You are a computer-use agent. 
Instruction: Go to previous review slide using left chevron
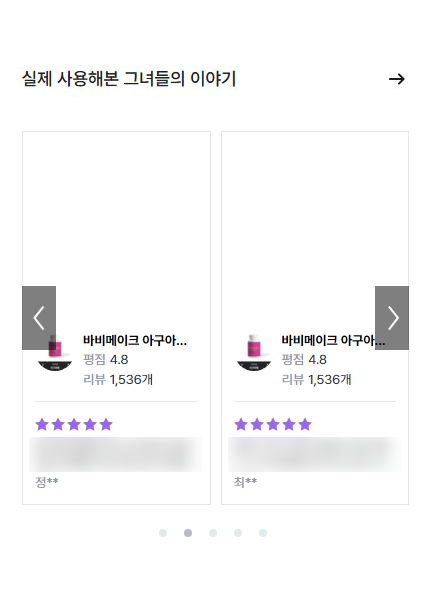(39, 318)
